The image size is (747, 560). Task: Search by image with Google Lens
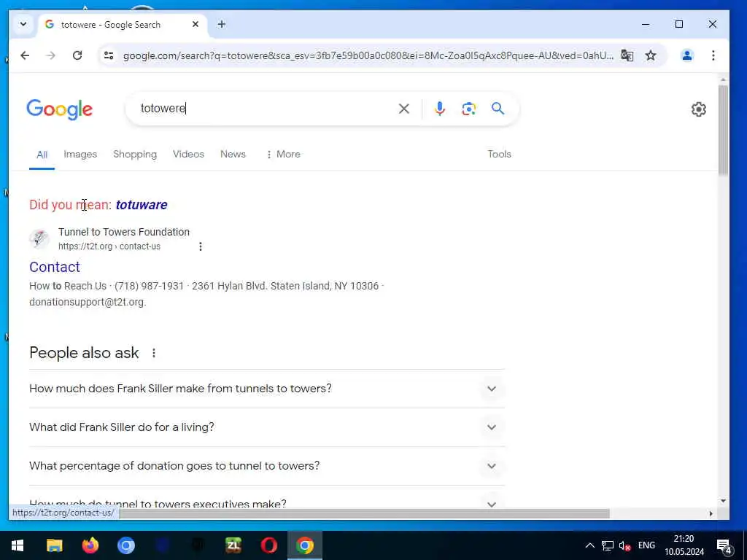coord(469,109)
